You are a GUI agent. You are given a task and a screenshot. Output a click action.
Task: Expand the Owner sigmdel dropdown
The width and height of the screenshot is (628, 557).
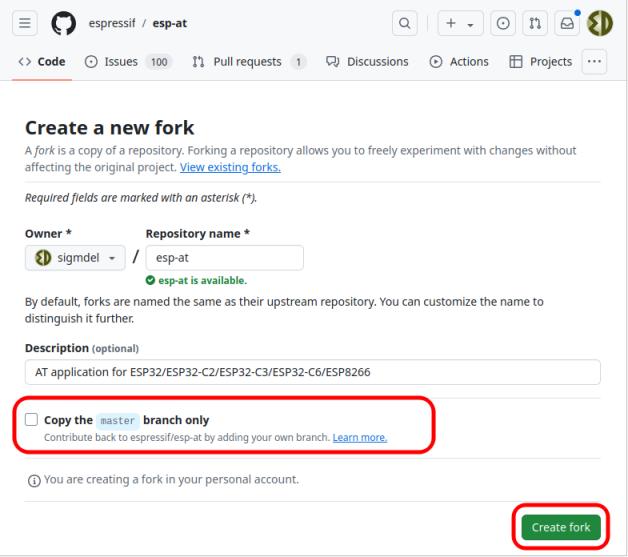point(75,257)
